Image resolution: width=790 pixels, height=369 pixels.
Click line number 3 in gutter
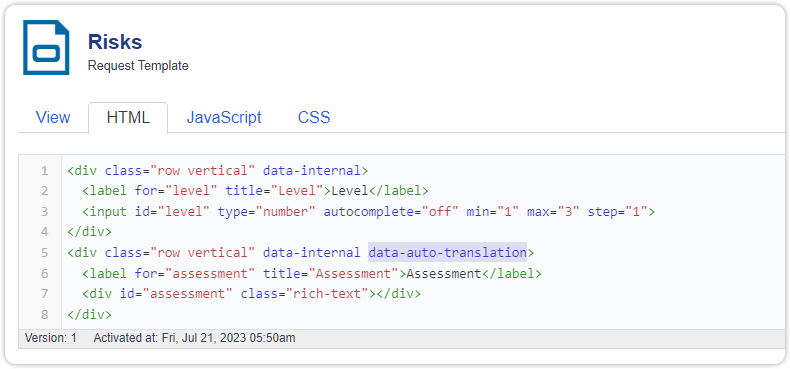point(44,212)
